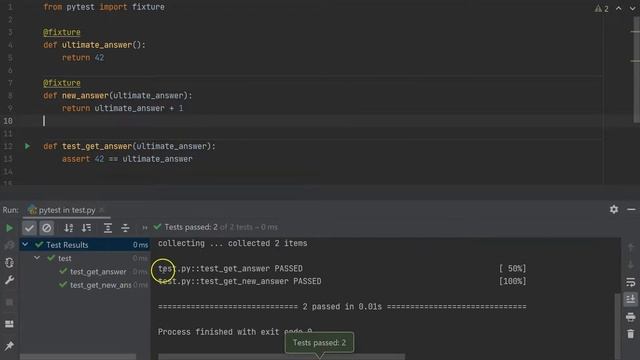This screenshot has width=640, height=360.
Task: Close the pytest in test.py tab
Action: point(102,210)
